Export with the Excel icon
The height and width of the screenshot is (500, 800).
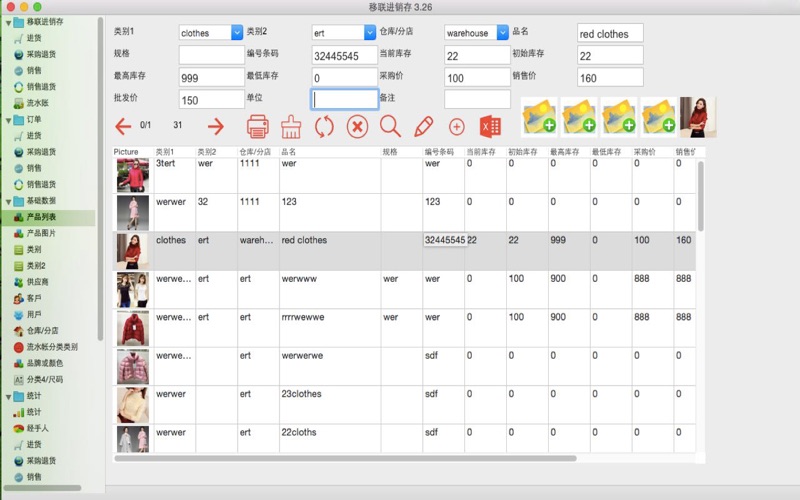(x=490, y=126)
